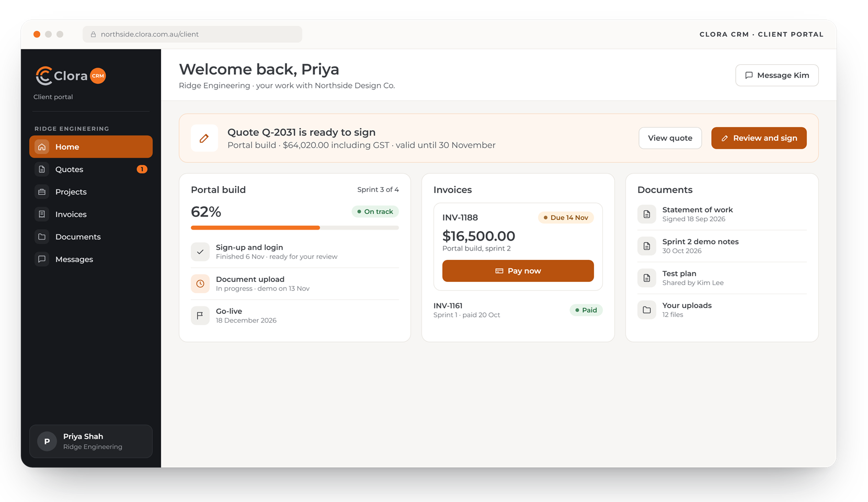The height and width of the screenshot is (502, 868).
Task: Open the Home sidebar item
Action: [91, 147]
